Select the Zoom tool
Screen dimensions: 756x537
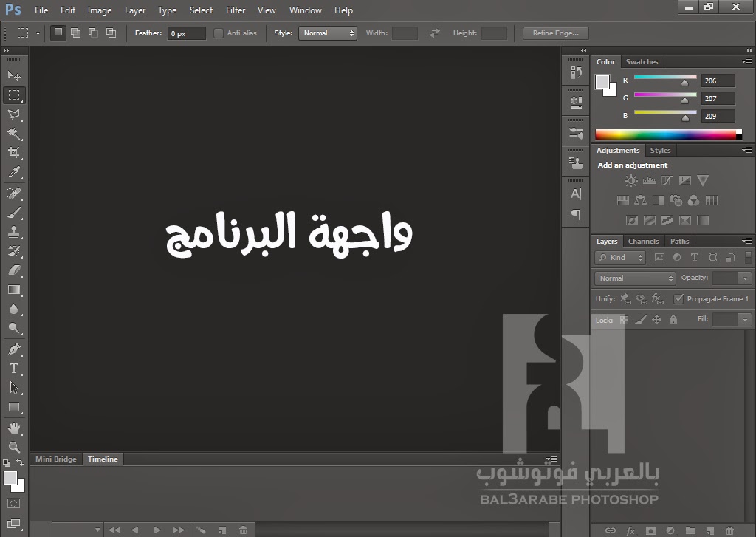coord(14,448)
